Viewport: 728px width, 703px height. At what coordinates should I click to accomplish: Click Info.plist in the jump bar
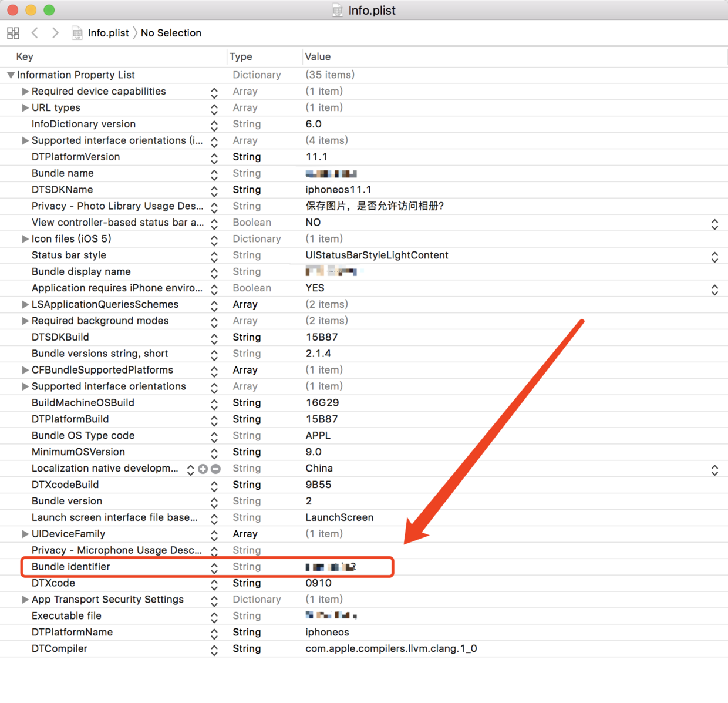click(x=108, y=33)
